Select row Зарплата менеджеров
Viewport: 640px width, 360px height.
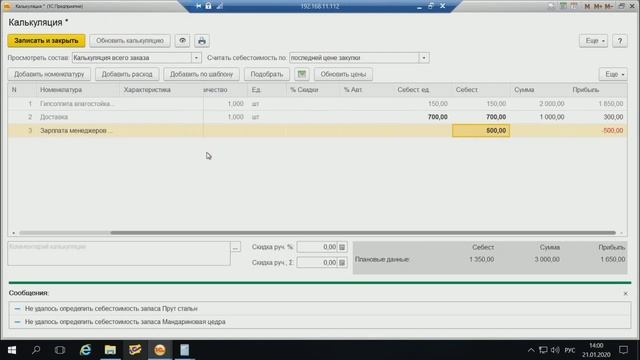pos(317,131)
